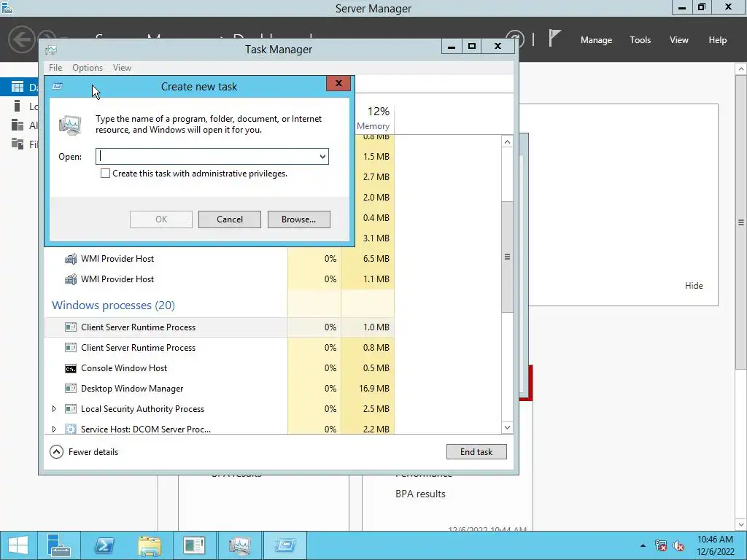
Task: Show hidden tray icons arrow
Action: pyautogui.click(x=643, y=545)
